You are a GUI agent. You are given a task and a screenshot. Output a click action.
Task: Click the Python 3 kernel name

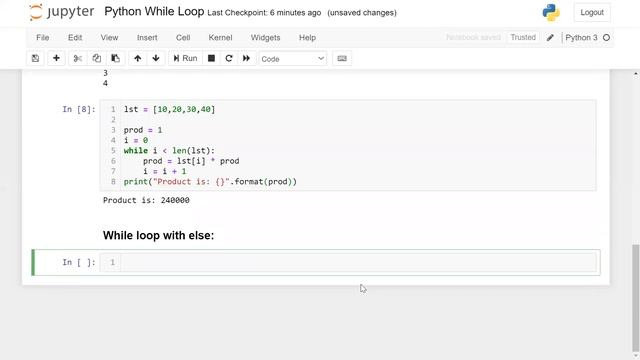pos(581,38)
